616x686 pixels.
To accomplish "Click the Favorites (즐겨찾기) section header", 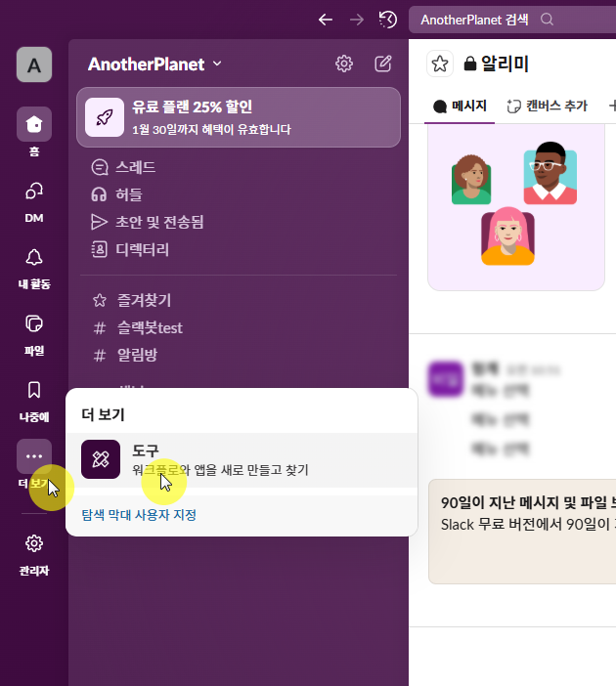I will [x=144, y=300].
